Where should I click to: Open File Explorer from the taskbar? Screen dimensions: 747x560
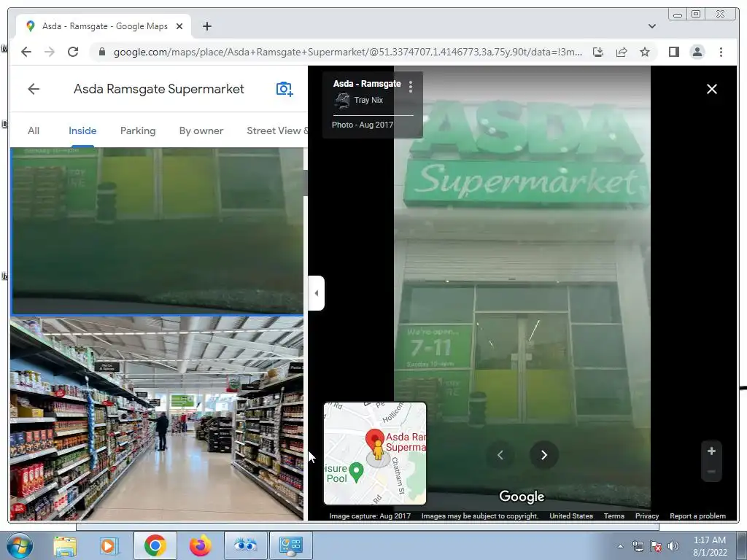65,545
